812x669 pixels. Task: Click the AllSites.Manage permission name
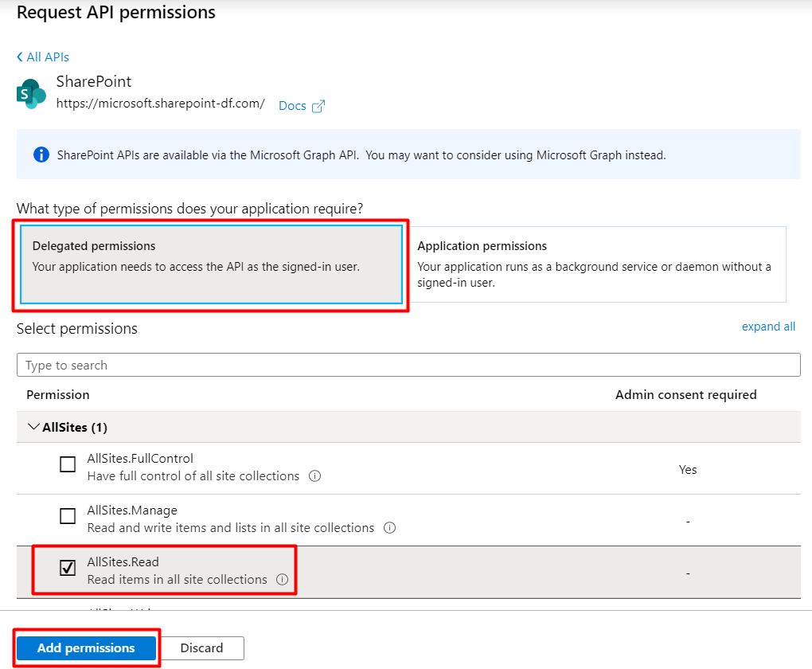click(132, 511)
